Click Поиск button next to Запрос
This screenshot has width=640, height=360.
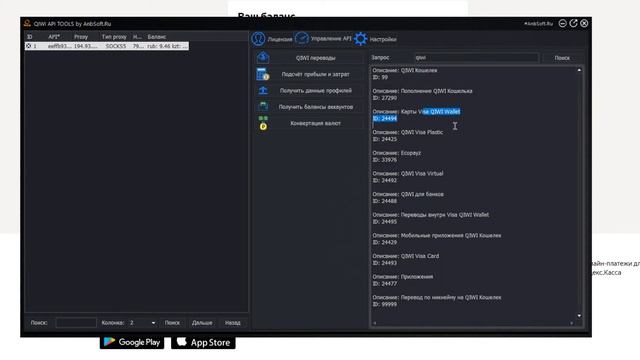pyautogui.click(x=562, y=58)
